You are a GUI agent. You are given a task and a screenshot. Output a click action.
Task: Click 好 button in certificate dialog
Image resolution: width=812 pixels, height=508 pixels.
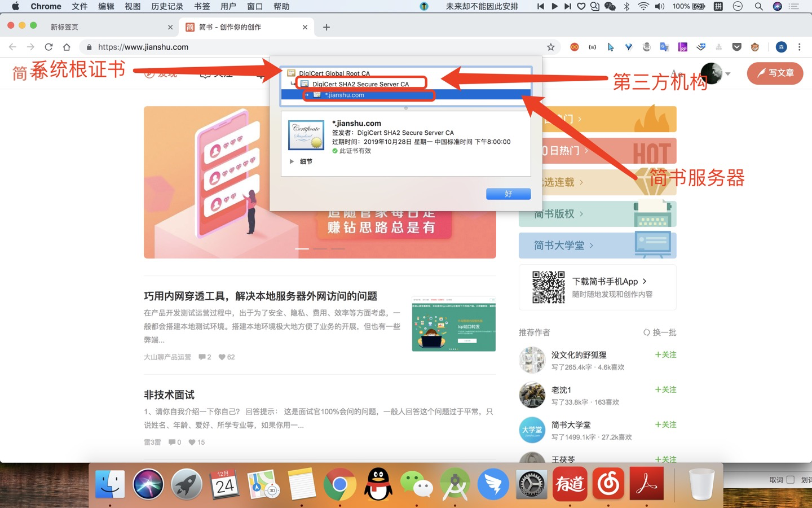pos(508,194)
